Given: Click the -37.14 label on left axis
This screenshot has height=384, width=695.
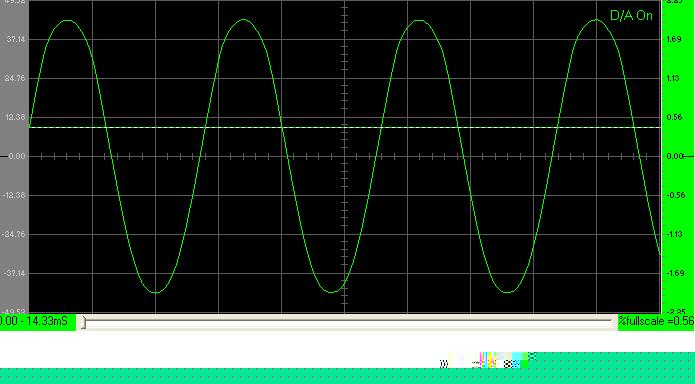Looking at the screenshot, I should coord(15,274).
